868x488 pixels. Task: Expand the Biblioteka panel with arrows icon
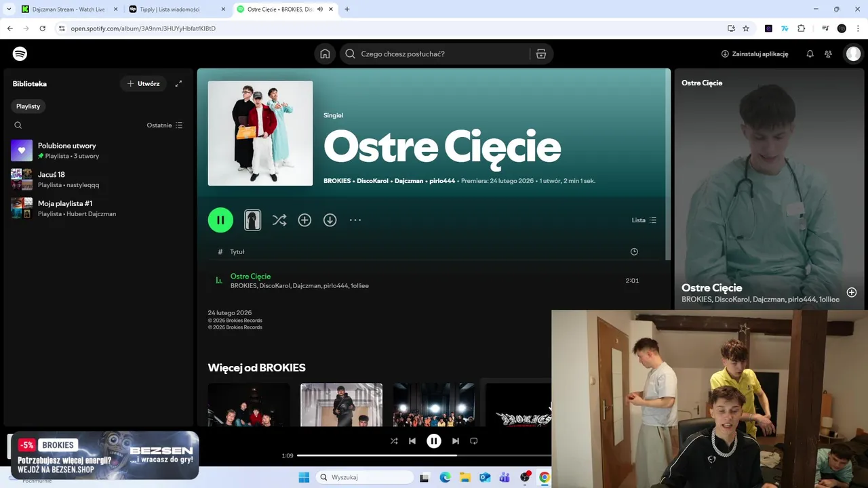[178, 83]
